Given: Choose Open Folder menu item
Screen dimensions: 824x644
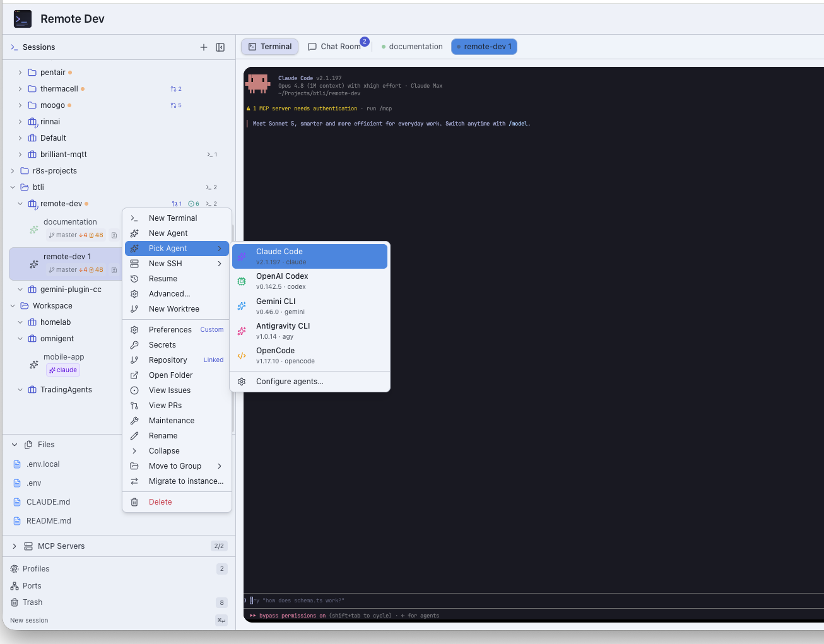Looking at the screenshot, I should click(177, 375).
